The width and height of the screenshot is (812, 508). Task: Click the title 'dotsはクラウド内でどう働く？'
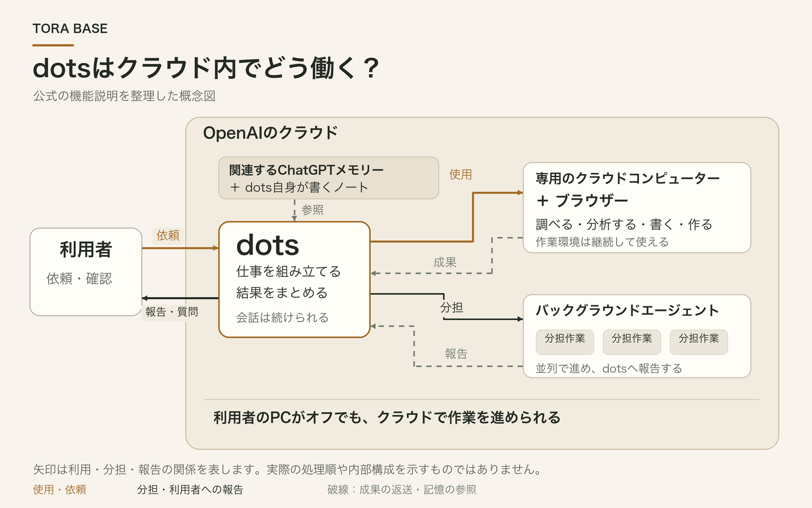click(206, 68)
